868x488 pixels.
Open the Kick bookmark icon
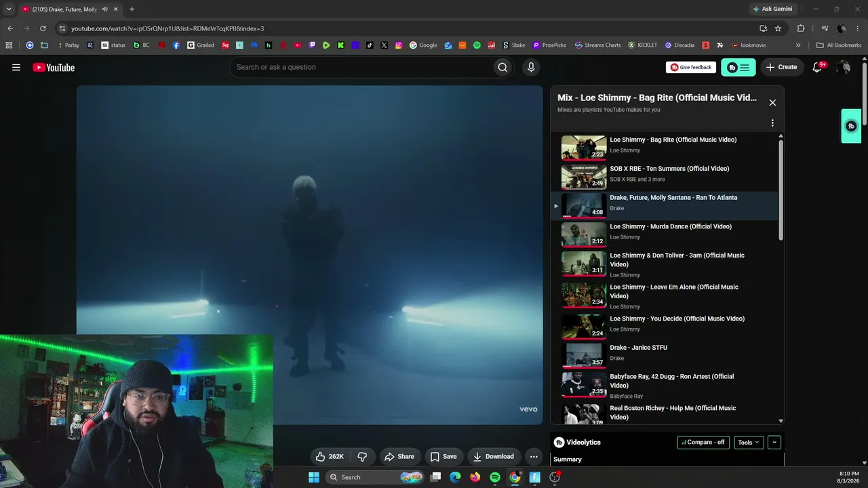pyautogui.click(x=340, y=45)
